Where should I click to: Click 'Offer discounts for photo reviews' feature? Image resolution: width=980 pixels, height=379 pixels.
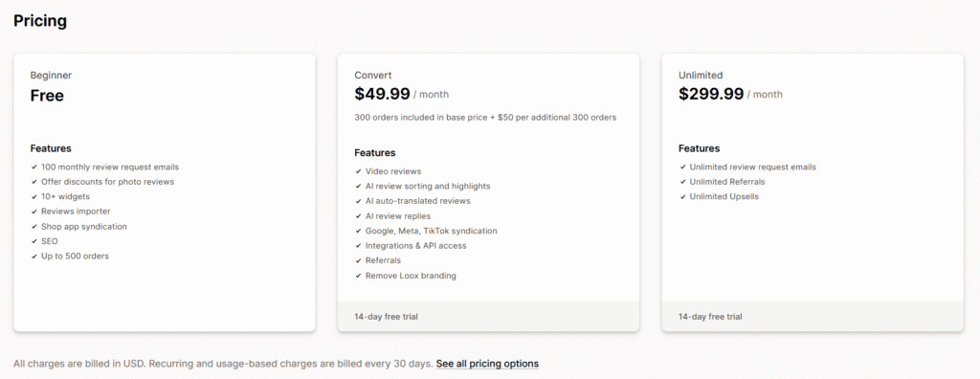point(107,182)
